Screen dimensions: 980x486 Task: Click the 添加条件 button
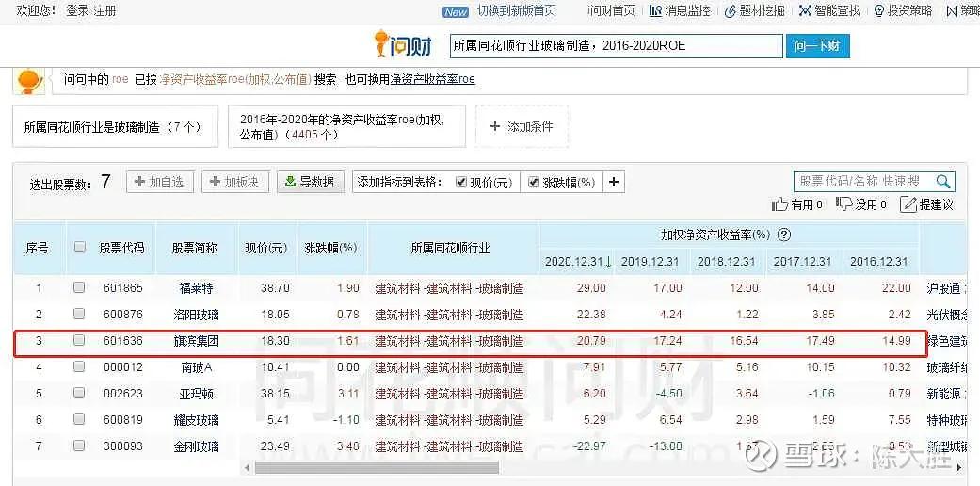point(522,126)
